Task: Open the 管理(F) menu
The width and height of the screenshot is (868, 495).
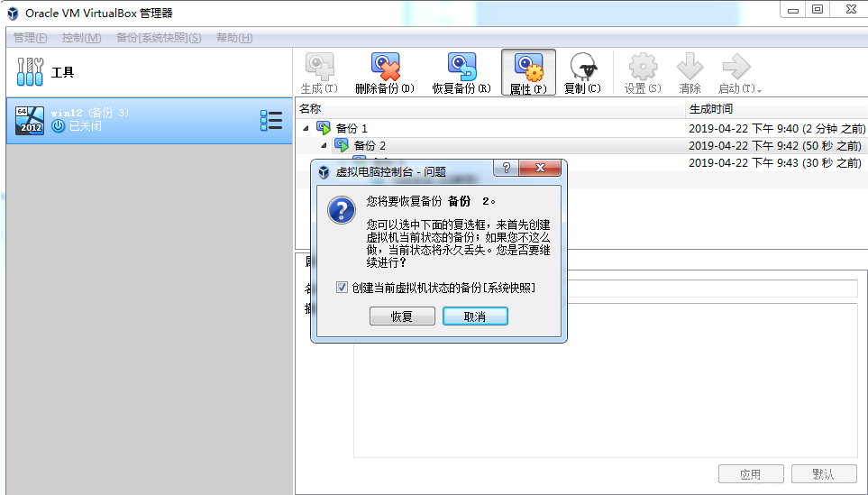Action: coord(30,38)
